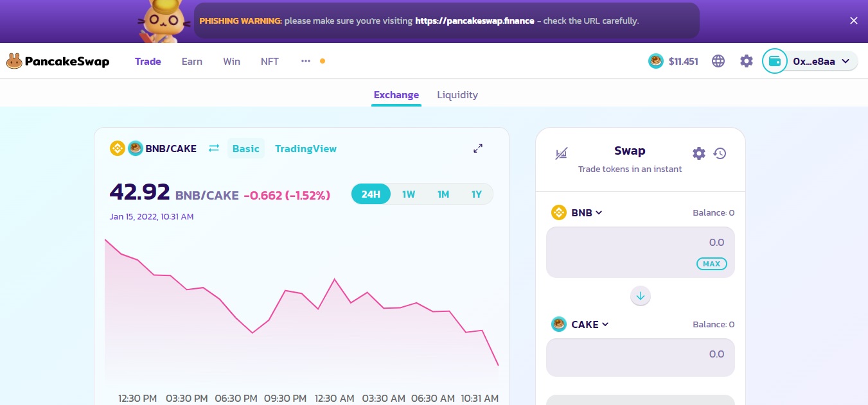Click the bunny mascot in phishing banner
The image size is (868, 405).
click(x=164, y=21)
